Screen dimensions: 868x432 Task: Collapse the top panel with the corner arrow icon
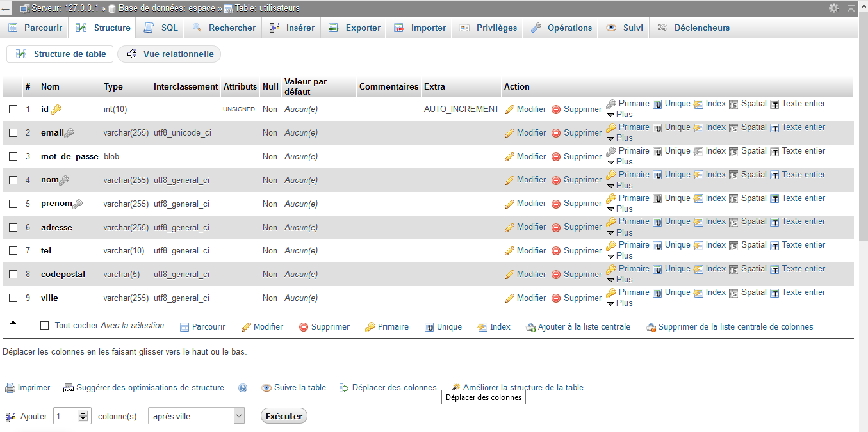coord(851,8)
